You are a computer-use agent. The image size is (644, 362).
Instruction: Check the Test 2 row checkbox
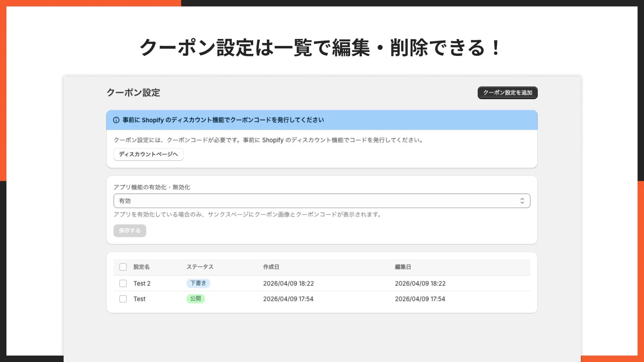(x=123, y=284)
